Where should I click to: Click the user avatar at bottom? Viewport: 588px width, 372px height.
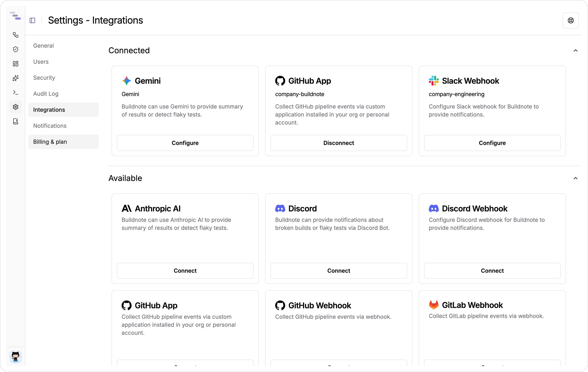coord(16,357)
